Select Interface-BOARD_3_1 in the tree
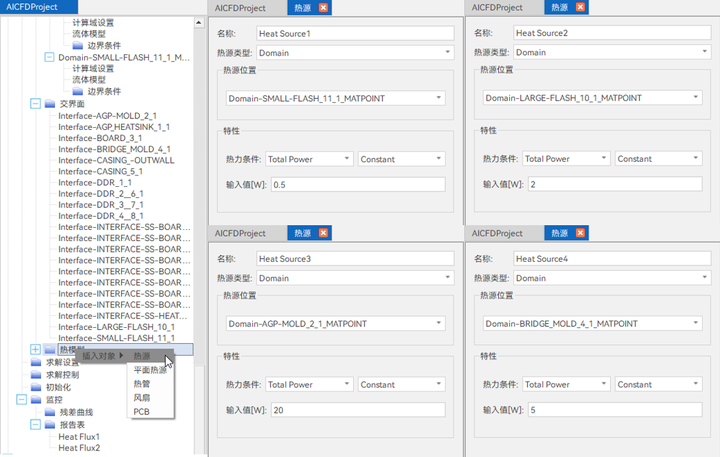Viewport: 720px width, 457px height. pyautogui.click(x=100, y=138)
